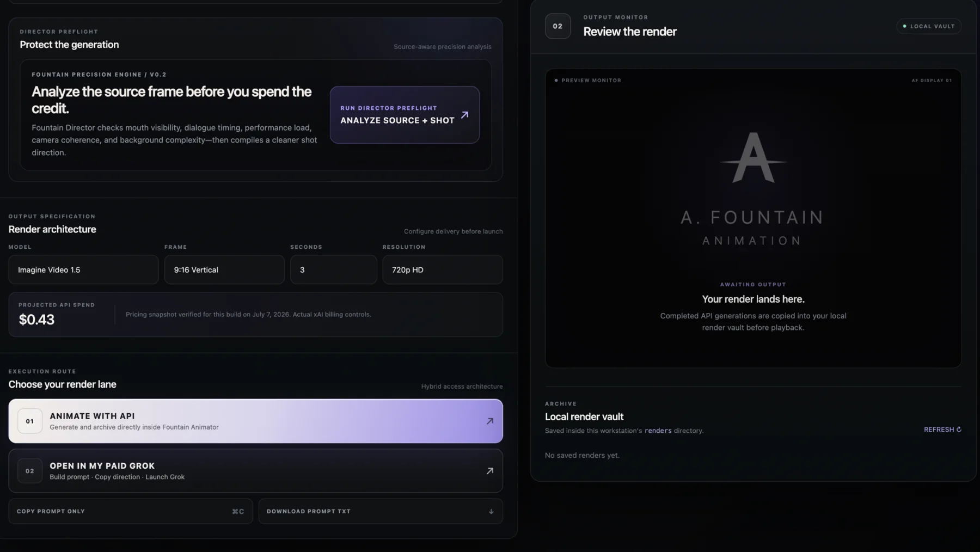Copy prompt only button

(131, 511)
